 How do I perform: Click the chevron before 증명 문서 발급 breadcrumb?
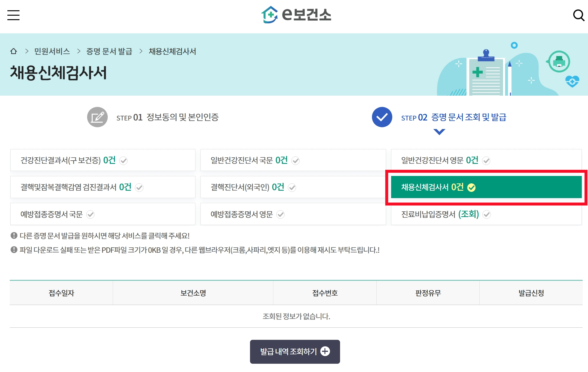click(x=79, y=51)
